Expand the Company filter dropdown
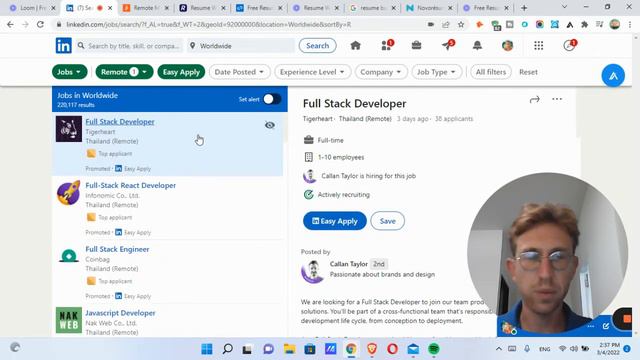 (381, 72)
